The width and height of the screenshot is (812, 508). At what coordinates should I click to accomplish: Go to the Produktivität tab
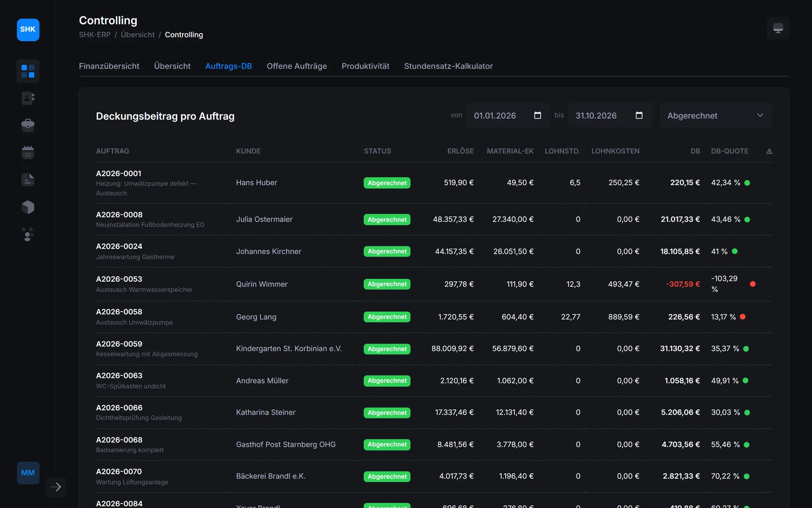(x=365, y=66)
